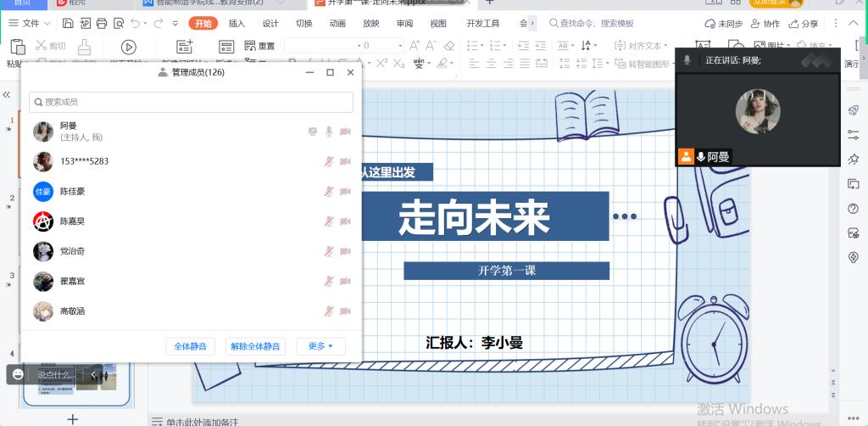Click the 全体静音 button
This screenshot has height=426, width=868.
191,346
